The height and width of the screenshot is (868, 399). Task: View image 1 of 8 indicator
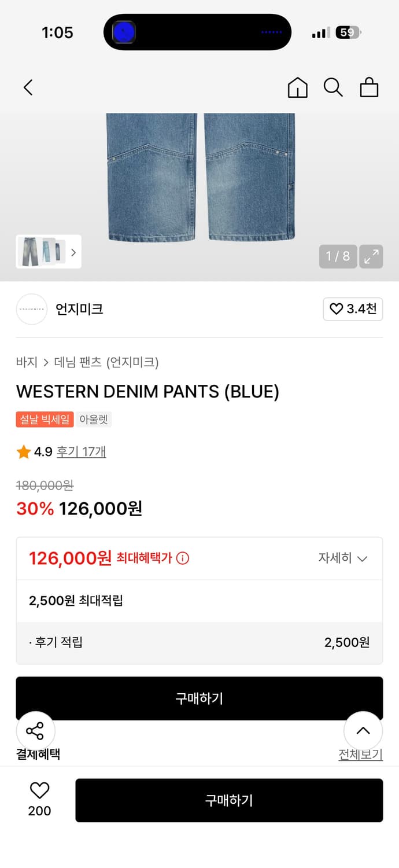pos(338,256)
